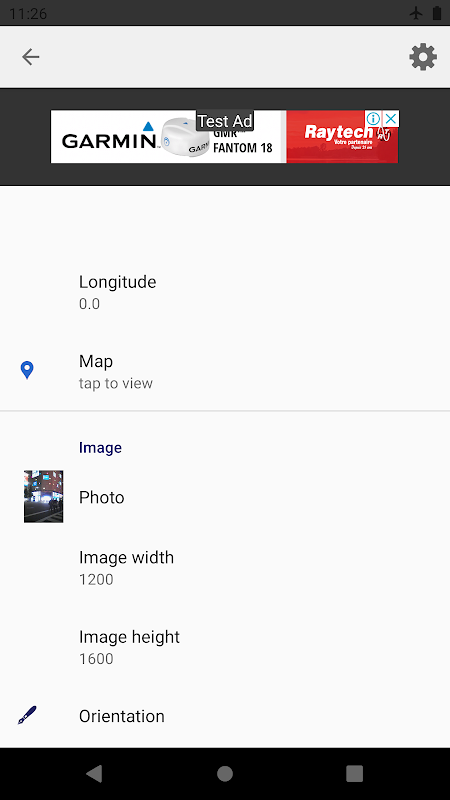
Task: Tap the back arrow icon
Action: pos(31,57)
